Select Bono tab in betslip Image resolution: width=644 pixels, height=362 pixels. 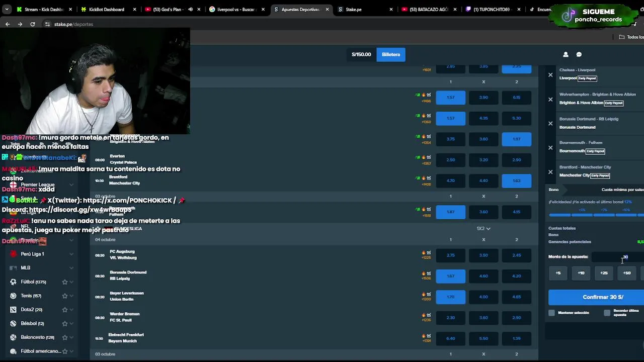pyautogui.click(x=553, y=190)
